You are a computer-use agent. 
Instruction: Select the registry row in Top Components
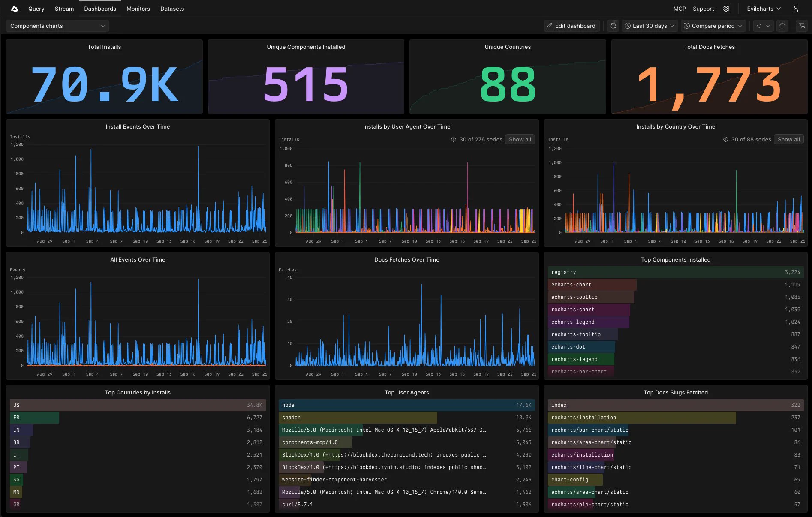pyautogui.click(x=676, y=272)
